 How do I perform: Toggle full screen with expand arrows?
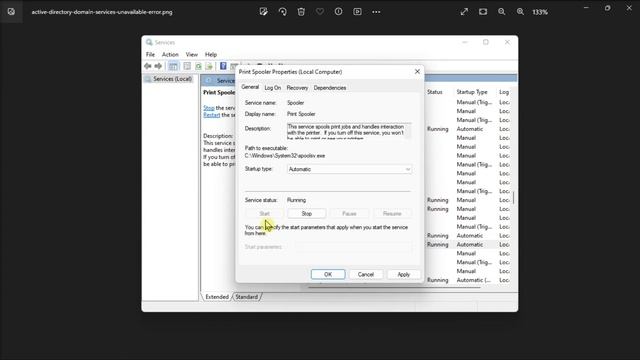pyautogui.click(x=464, y=12)
